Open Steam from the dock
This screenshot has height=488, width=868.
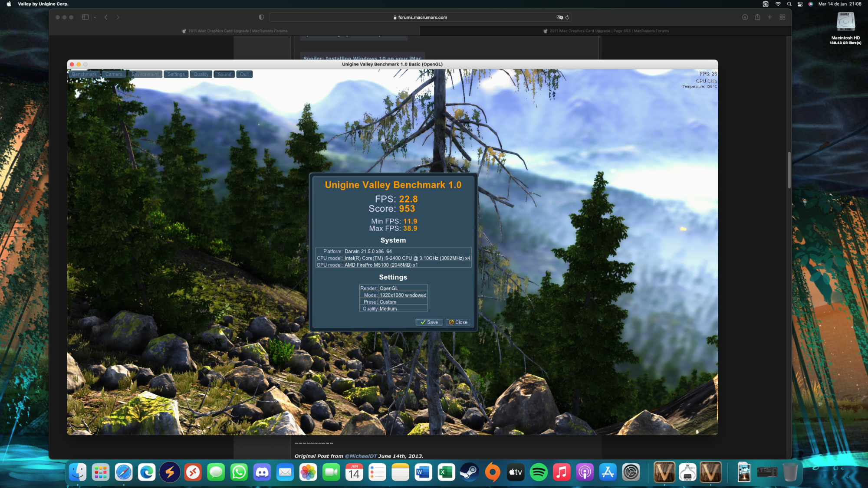pyautogui.click(x=469, y=472)
